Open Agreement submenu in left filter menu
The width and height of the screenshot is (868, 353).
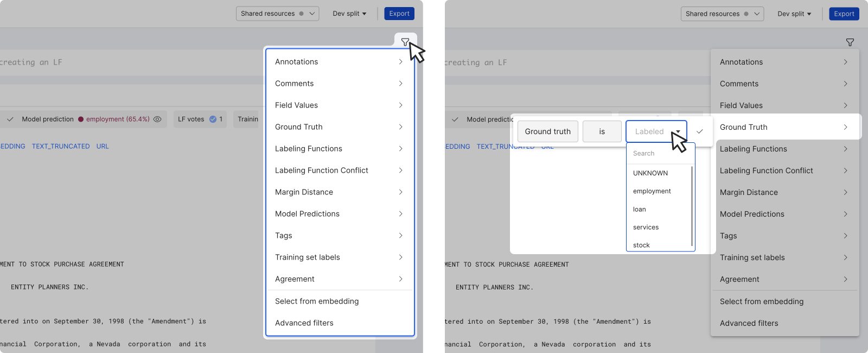(340, 279)
